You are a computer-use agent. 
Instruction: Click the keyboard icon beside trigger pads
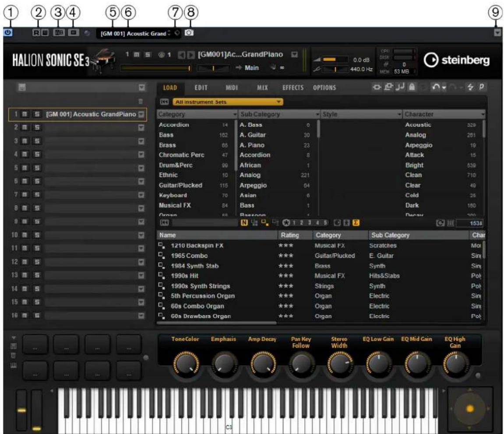click(14, 366)
